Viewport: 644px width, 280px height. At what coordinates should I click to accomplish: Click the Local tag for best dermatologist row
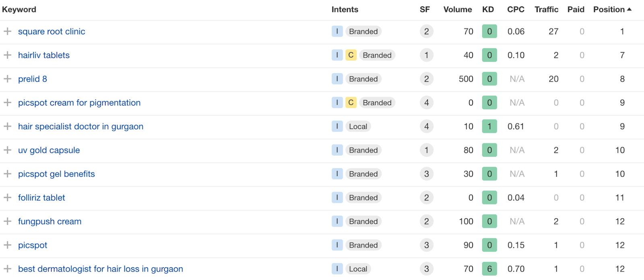(358, 269)
